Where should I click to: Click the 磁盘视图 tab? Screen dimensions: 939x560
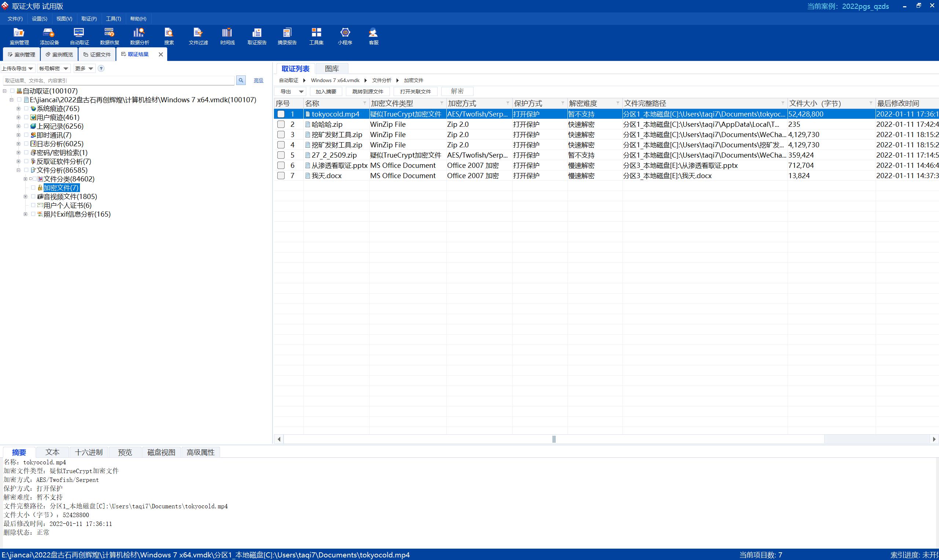coord(161,452)
